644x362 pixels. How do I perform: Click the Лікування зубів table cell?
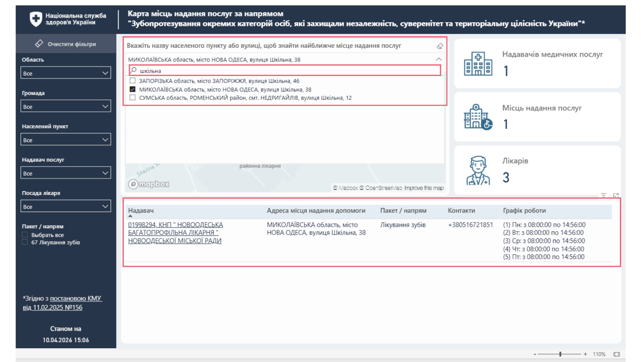[403, 225]
